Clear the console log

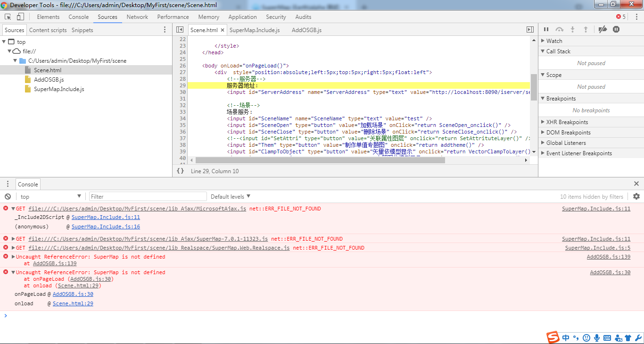8,196
